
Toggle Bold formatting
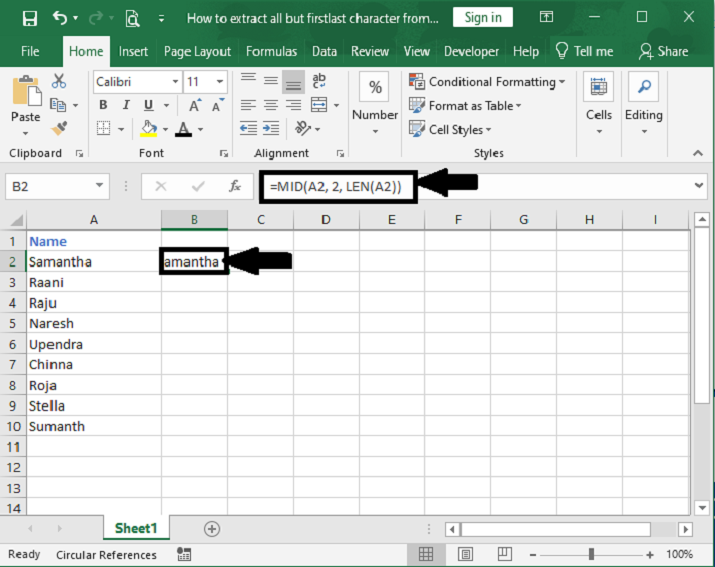pos(102,105)
